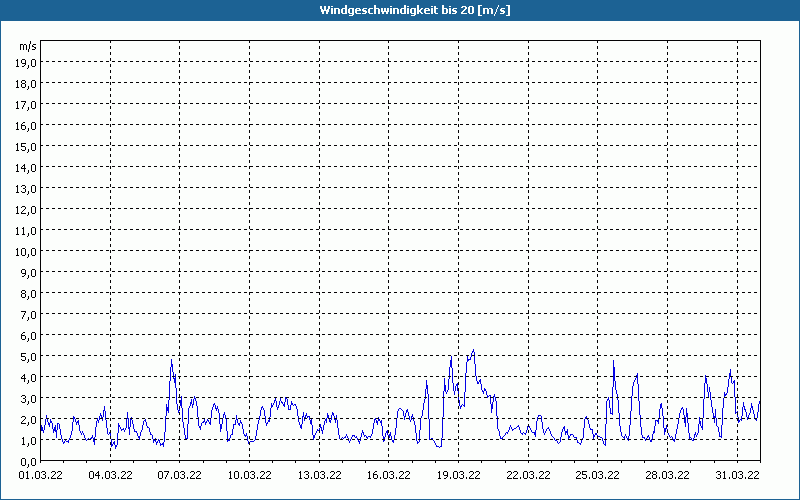Select the 17,0 axis value
The image size is (800, 500).
[x=26, y=105]
